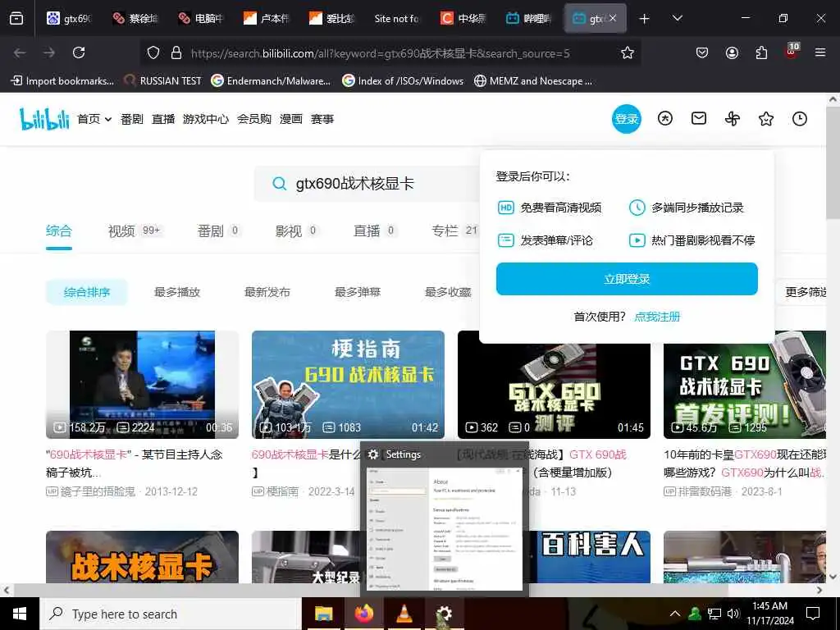Screen dimensions: 840x630
Task: Open the Firefox hamburger menu
Action: click(x=820, y=52)
